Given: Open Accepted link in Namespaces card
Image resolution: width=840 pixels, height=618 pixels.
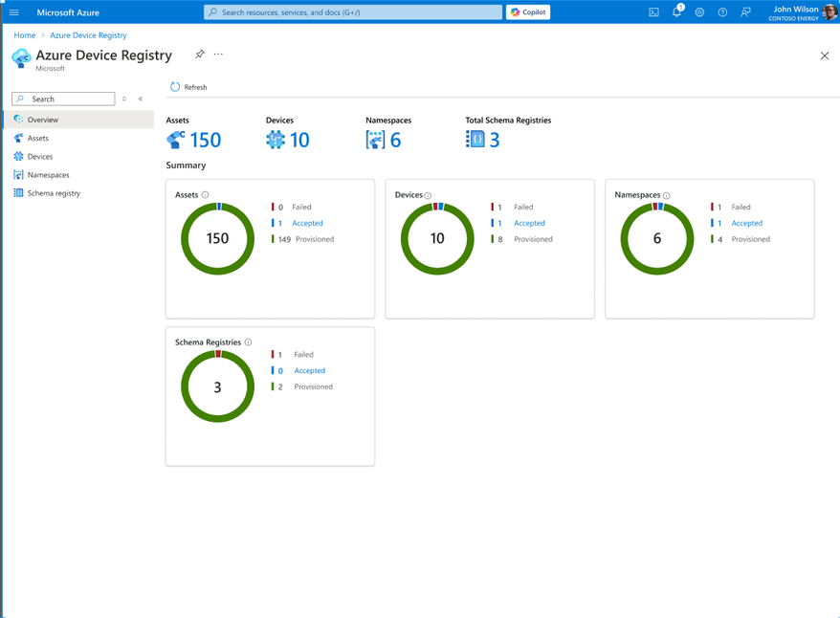Looking at the screenshot, I should (747, 223).
